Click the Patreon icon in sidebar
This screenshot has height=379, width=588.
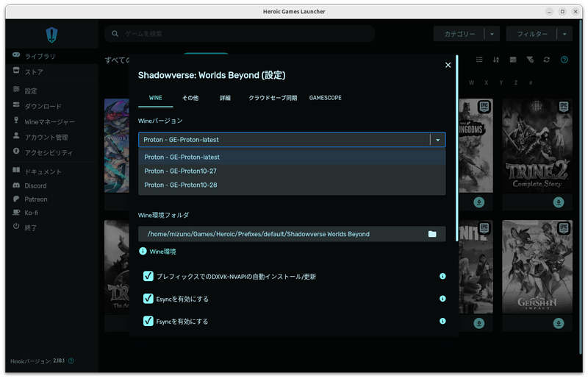coord(16,199)
